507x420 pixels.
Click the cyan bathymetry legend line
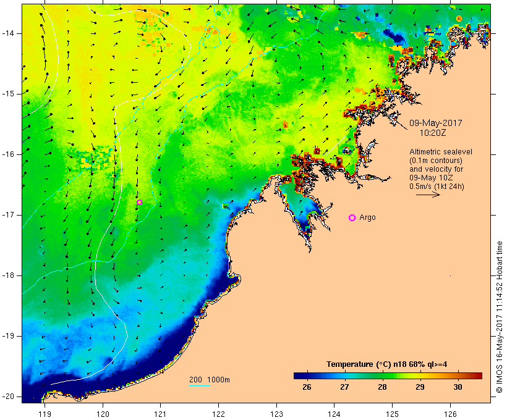[x=200, y=385]
